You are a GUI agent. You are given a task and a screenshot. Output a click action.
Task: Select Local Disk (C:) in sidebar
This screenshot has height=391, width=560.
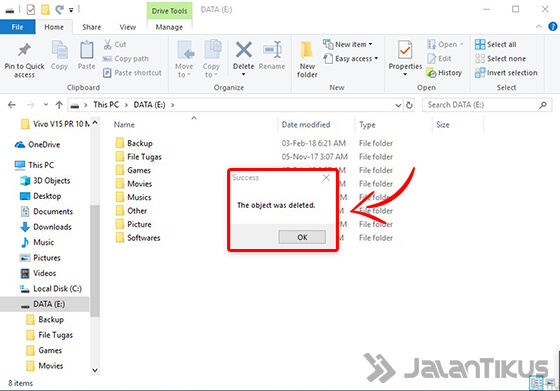(51, 289)
